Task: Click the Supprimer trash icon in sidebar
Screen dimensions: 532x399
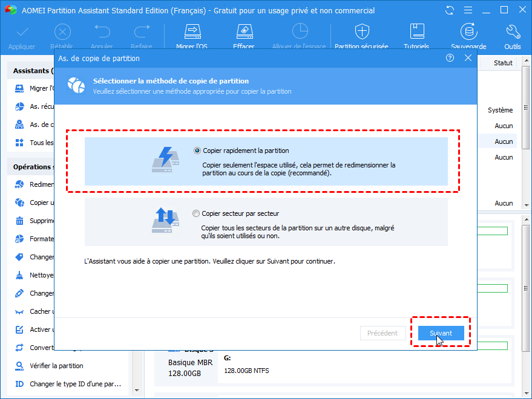Action: tap(19, 221)
